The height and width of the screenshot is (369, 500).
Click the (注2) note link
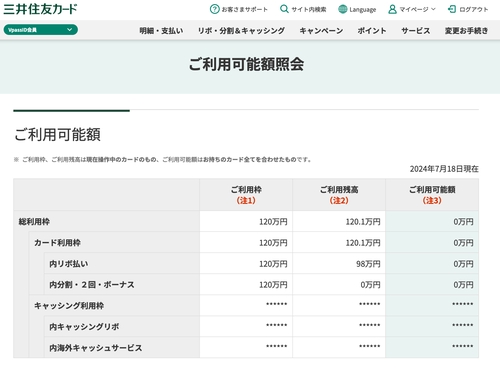pyautogui.click(x=339, y=200)
